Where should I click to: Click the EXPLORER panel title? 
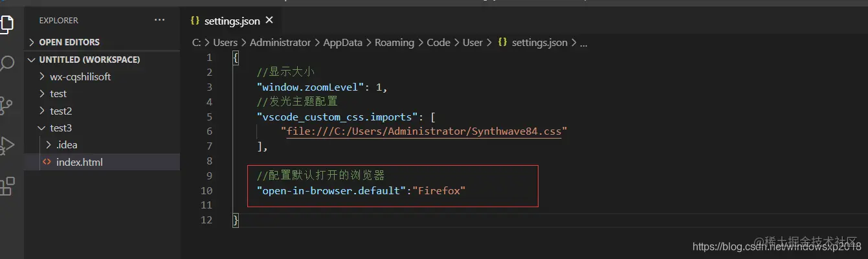[x=58, y=21]
